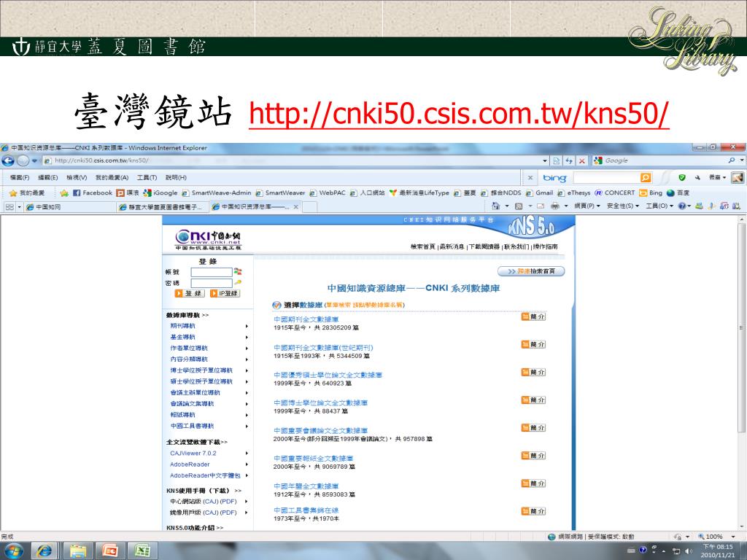Open the 中國重要報紙全文數據庫 link
747x560 pixels.
click(x=314, y=459)
